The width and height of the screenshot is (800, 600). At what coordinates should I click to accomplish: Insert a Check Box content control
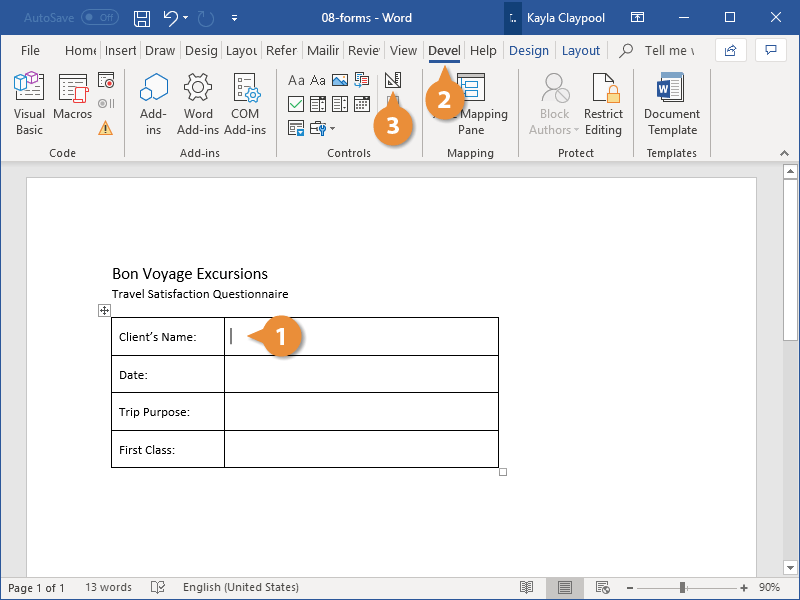pyautogui.click(x=296, y=103)
